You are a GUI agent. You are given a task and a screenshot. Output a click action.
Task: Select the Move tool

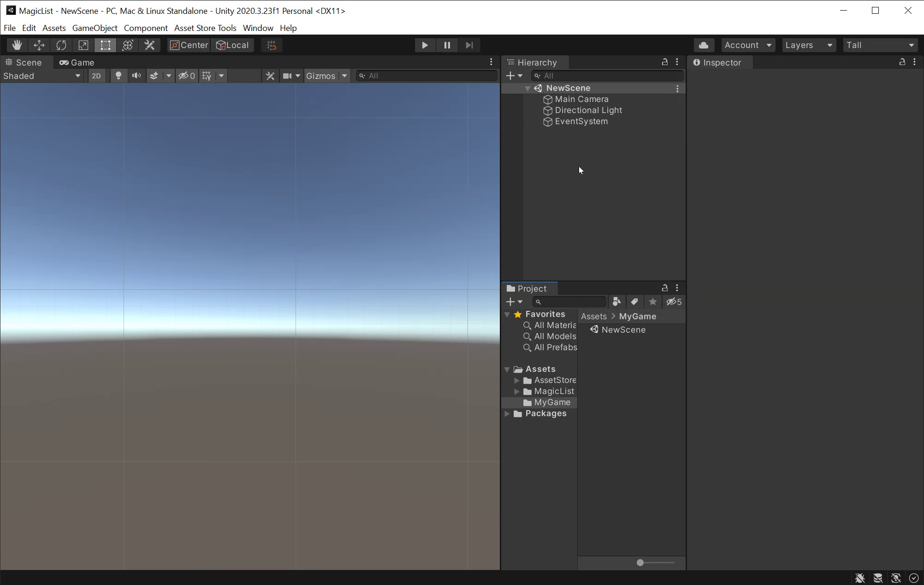point(39,45)
